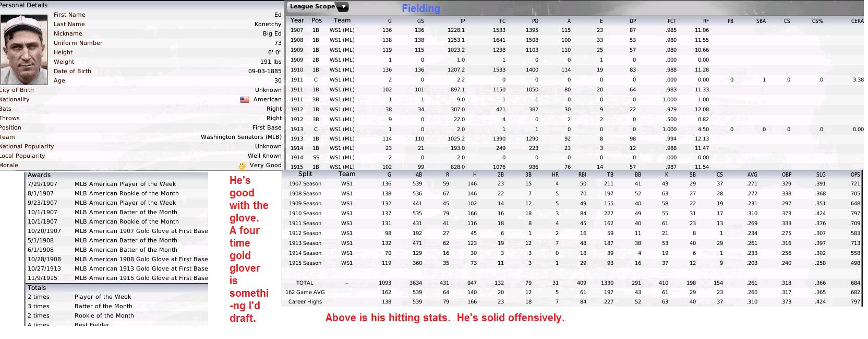Screen dimensions: 868x339
Task: Click Washington Senators (MLB) team link
Action: (241, 137)
